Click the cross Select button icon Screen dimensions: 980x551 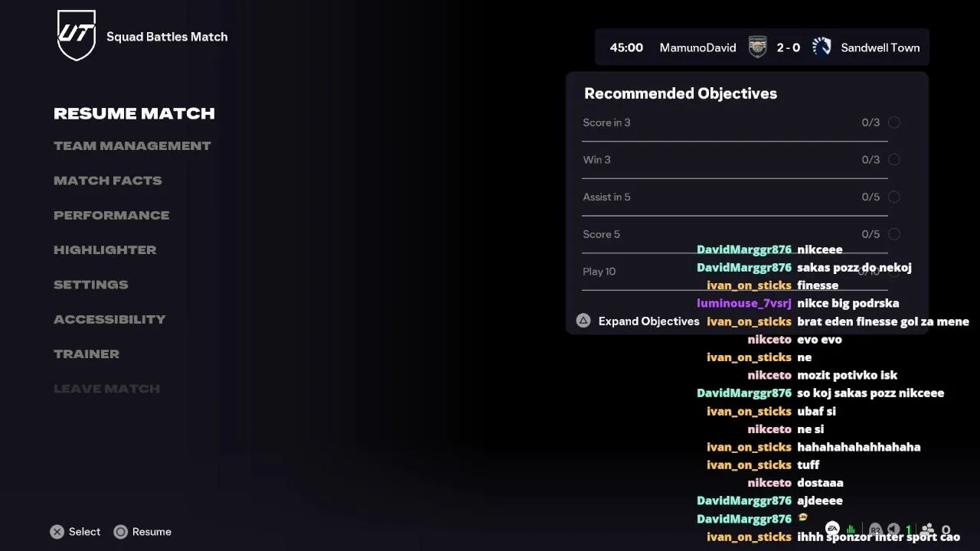coord(57,532)
